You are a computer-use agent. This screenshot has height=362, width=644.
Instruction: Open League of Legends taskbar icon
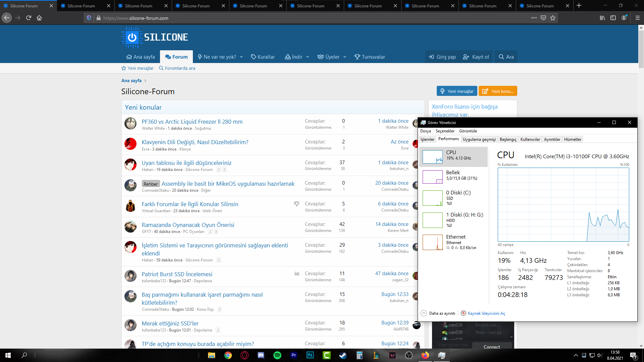click(x=376, y=355)
